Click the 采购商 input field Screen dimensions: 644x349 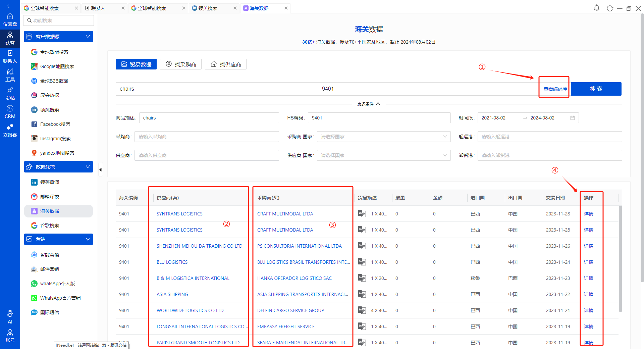tap(207, 137)
